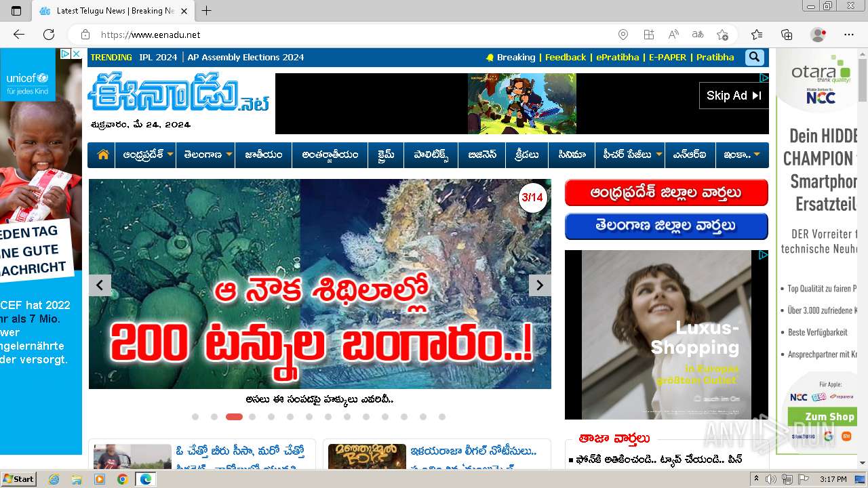The height and width of the screenshot is (488, 868).
Task: Refresh the eenadu.net page
Action: (x=49, y=35)
